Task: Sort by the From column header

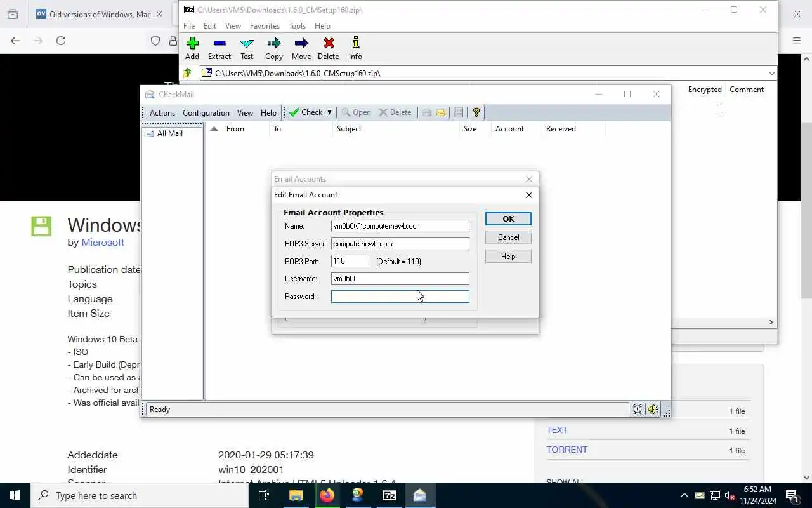Action: coord(245,129)
